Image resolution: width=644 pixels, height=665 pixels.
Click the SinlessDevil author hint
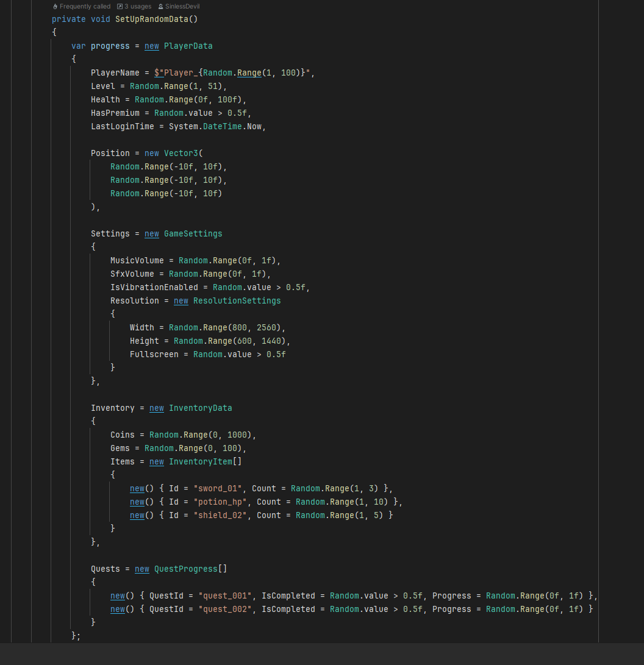tap(179, 6)
